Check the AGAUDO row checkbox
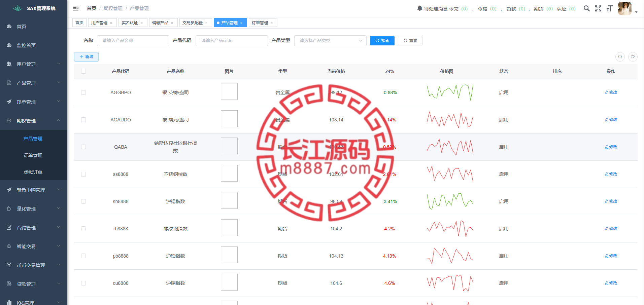Screen dimensions: 644x305 (x=83, y=120)
